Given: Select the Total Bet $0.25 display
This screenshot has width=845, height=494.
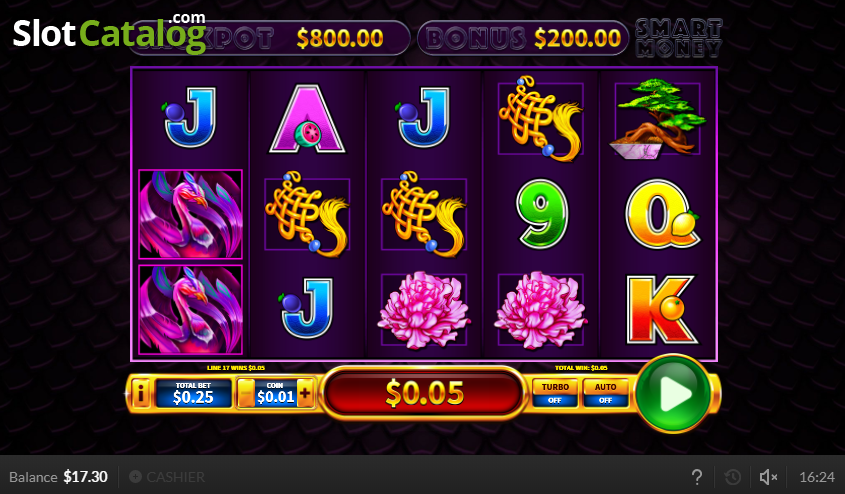Looking at the screenshot, I should click(x=193, y=393).
